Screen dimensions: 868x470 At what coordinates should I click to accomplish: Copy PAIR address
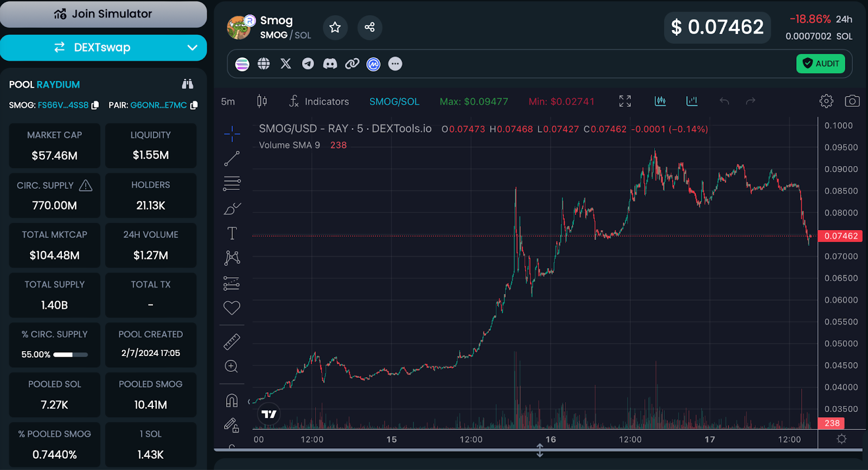(194, 105)
